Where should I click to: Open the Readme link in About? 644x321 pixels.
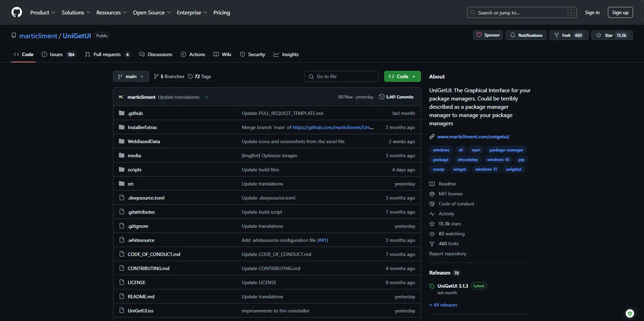point(447,184)
